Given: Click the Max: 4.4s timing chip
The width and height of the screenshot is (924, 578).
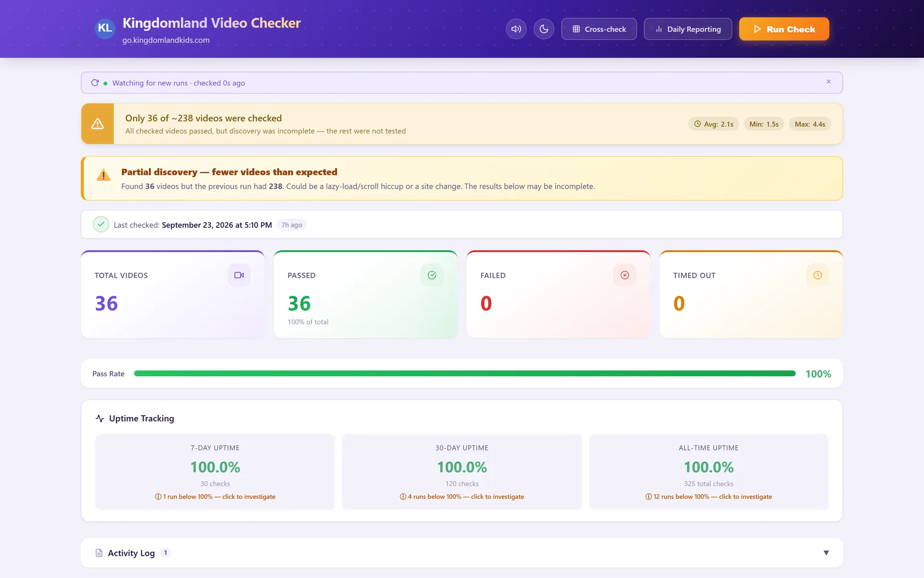Looking at the screenshot, I should coord(810,124).
